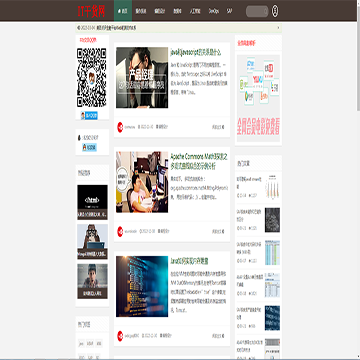Click read-more link on Apache Commons Math article
This screenshot has height=360, width=360.
tap(218, 231)
